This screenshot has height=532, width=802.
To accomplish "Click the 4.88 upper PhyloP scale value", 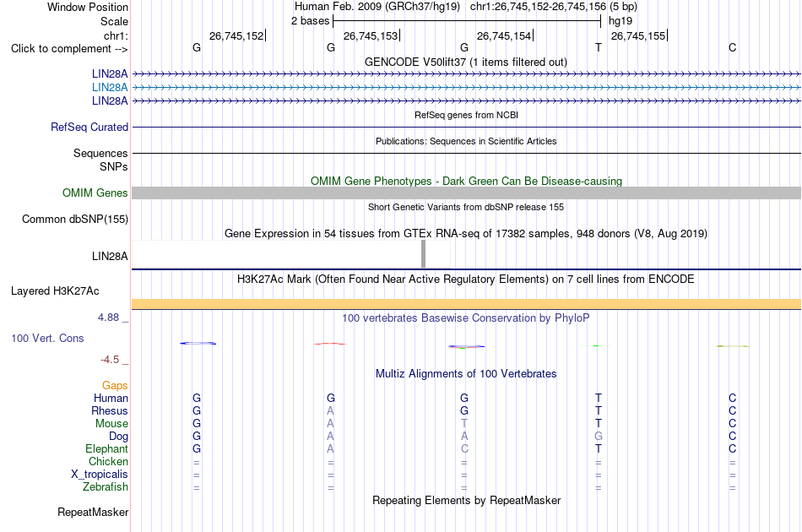I will tap(108, 318).
